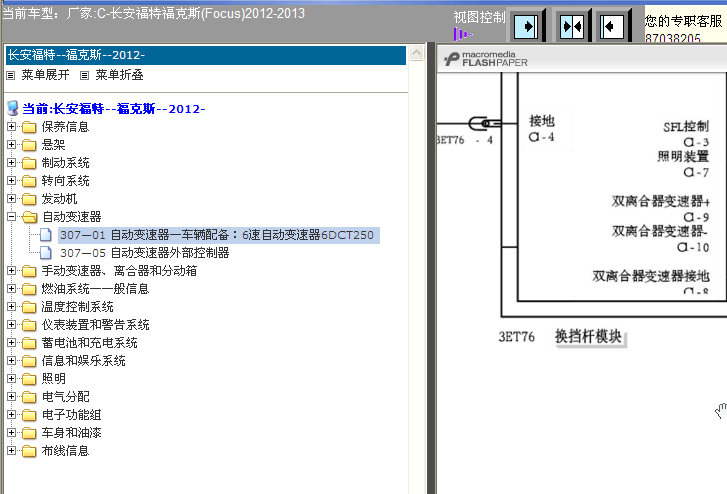Screen dimensions: 727x494
Task: Click the folder icon for 保养信息
Action: click(29, 127)
